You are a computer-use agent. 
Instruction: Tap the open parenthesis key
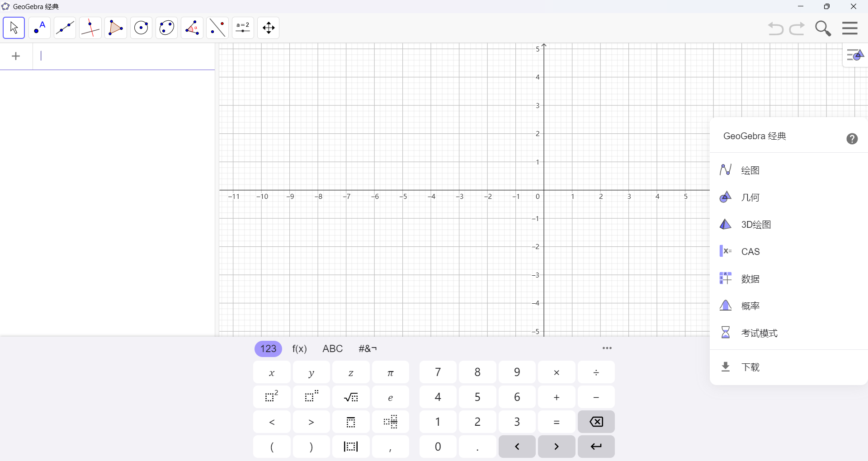point(272,447)
